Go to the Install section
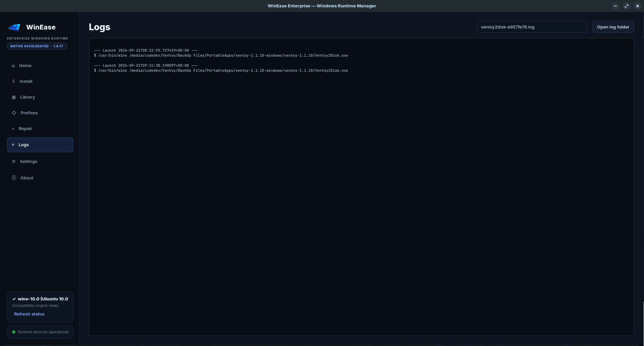The image size is (644, 346). click(40, 81)
